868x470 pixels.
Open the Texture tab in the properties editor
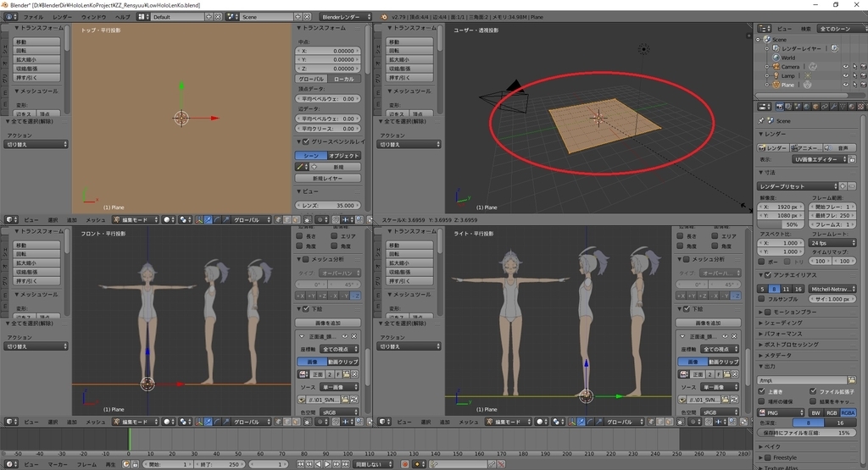(x=860, y=107)
